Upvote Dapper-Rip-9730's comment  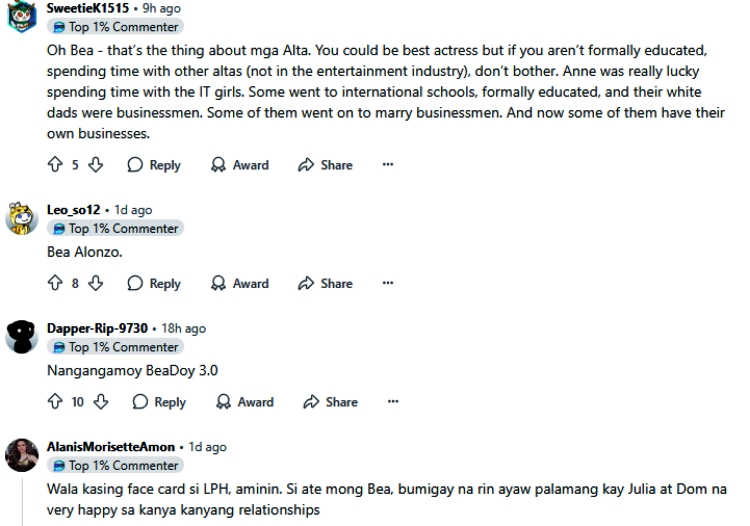[55, 402]
